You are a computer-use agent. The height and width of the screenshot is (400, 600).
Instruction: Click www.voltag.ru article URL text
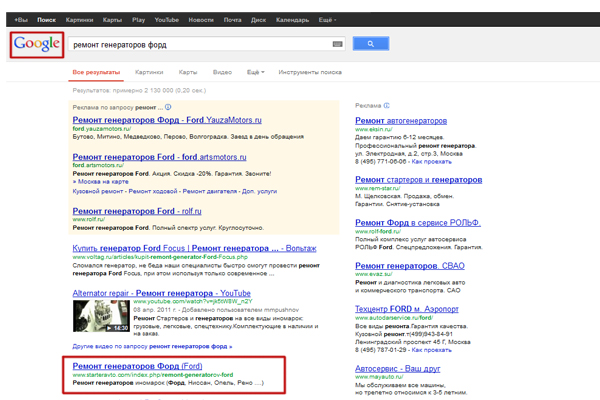point(160,257)
